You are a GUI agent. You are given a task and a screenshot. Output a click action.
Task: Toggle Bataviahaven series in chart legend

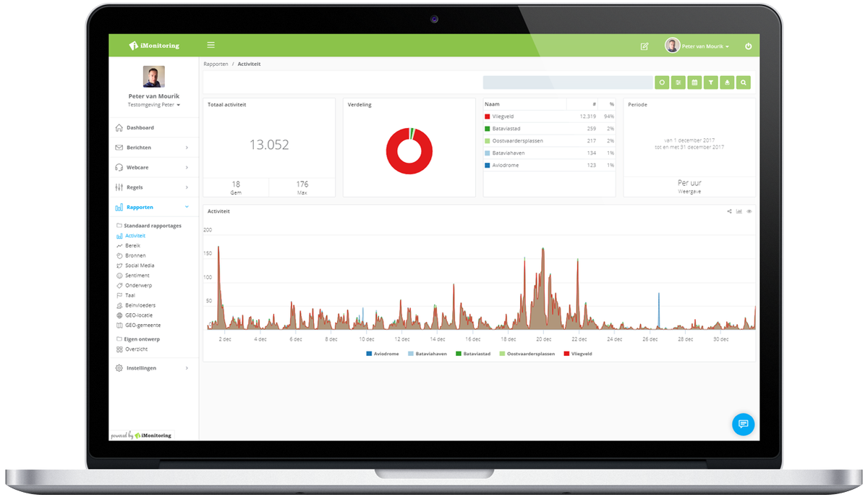(x=427, y=354)
